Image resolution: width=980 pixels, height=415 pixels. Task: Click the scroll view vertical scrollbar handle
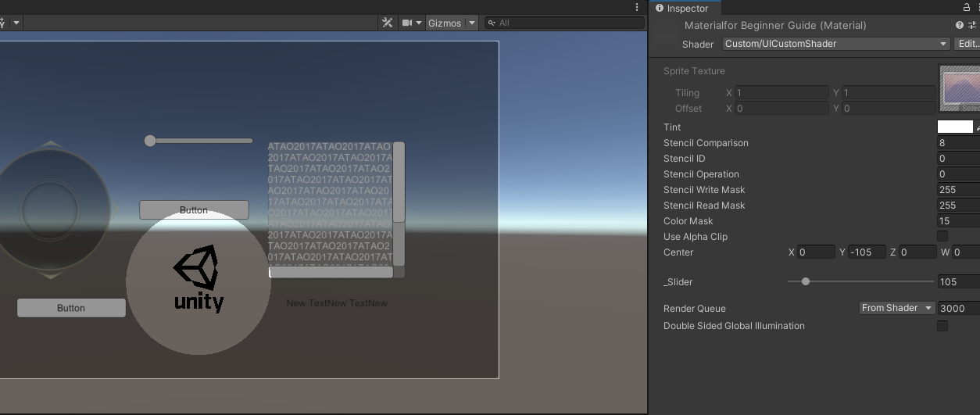coord(399,182)
